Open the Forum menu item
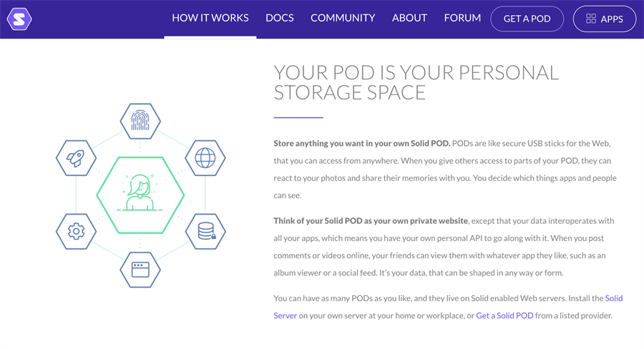 click(462, 18)
